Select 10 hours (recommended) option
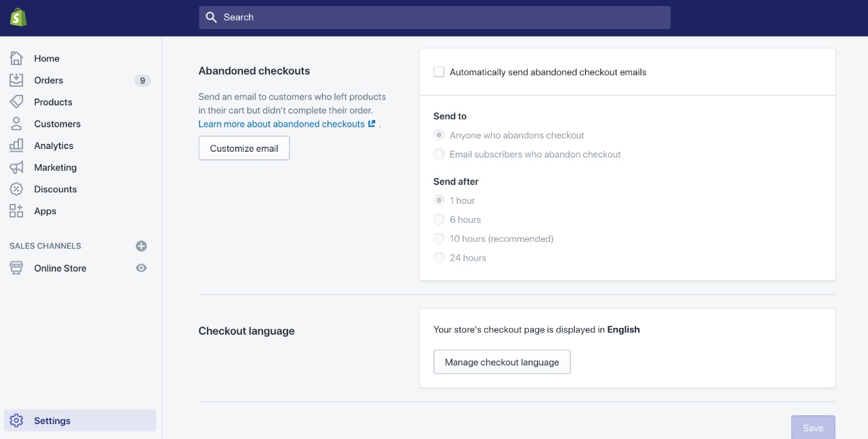Viewport: 868px width, 439px height. point(439,238)
